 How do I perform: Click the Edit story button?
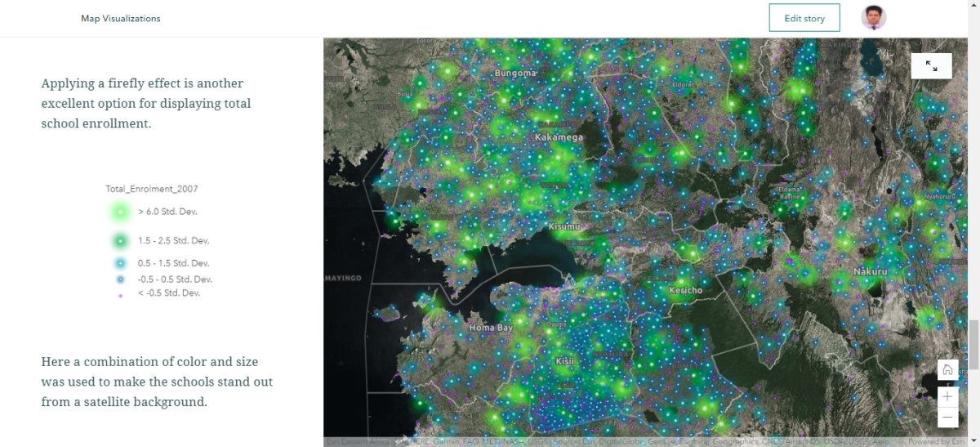(804, 18)
